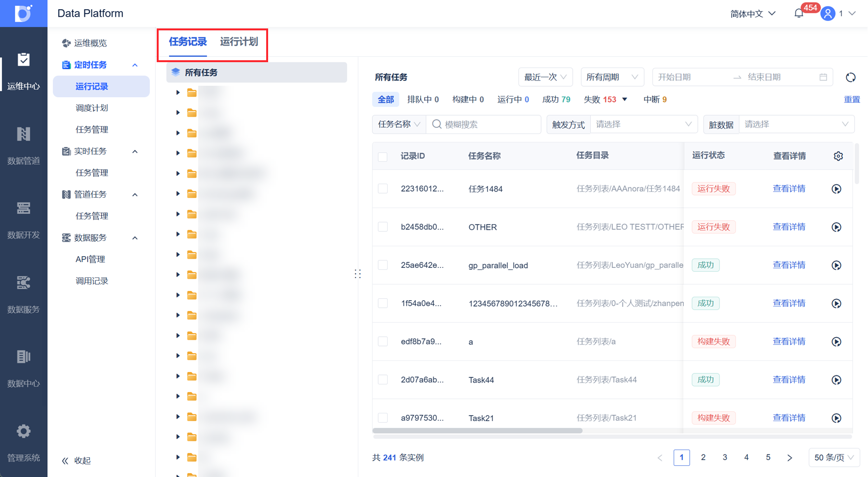
Task: Tick checkbox for Task44 row
Action: pos(383,379)
